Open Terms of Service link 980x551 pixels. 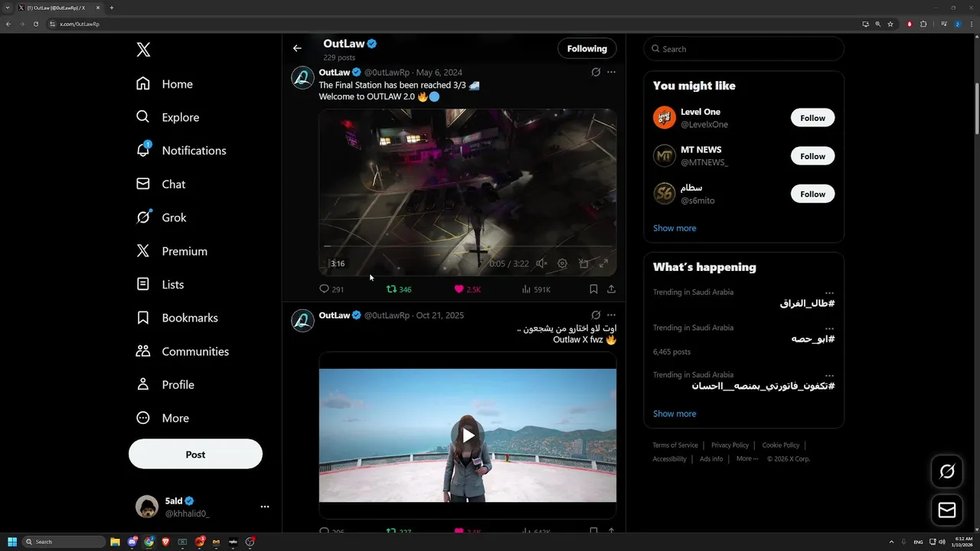pyautogui.click(x=675, y=445)
